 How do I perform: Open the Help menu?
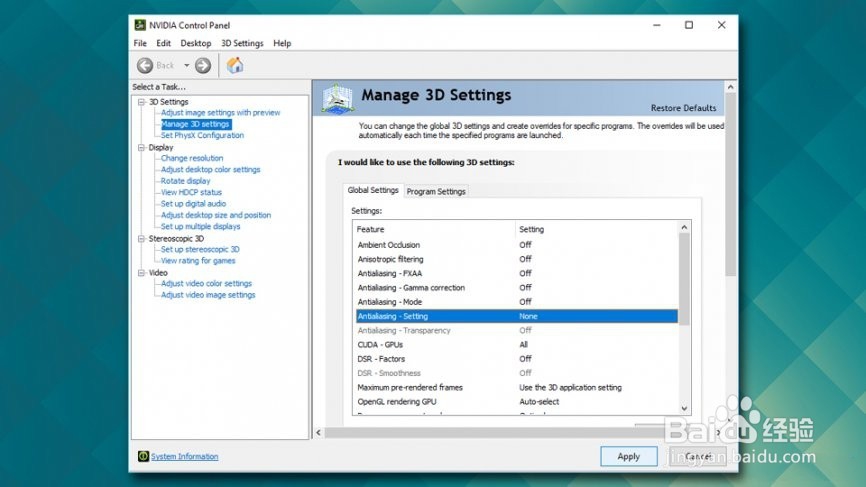(282, 43)
